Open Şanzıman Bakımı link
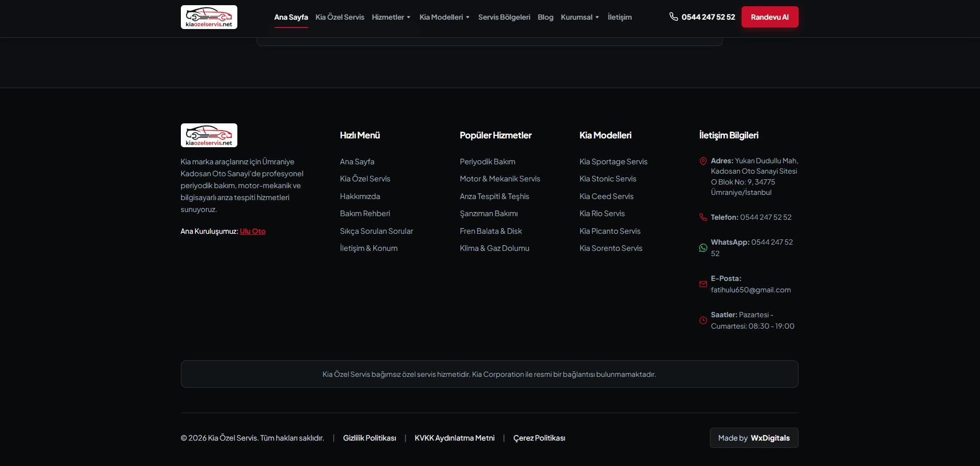Image resolution: width=980 pixels, height=466 pixels. click(489, 214)
